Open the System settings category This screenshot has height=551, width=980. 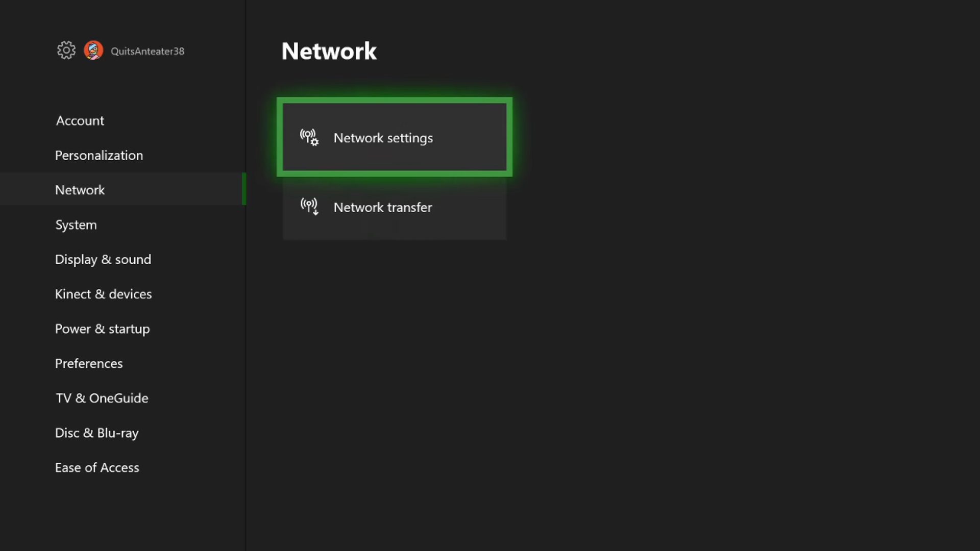click(76, 224)
